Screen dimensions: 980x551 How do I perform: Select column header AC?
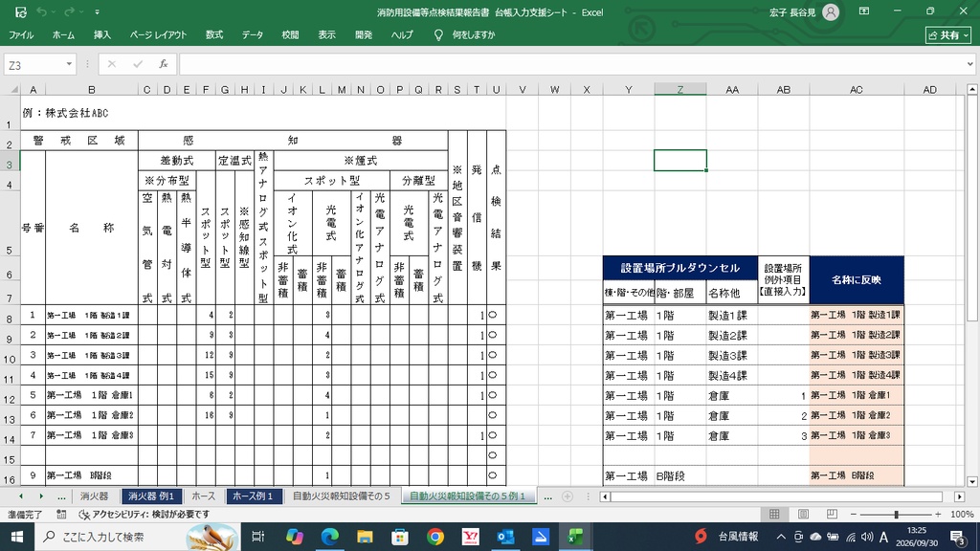857,89
